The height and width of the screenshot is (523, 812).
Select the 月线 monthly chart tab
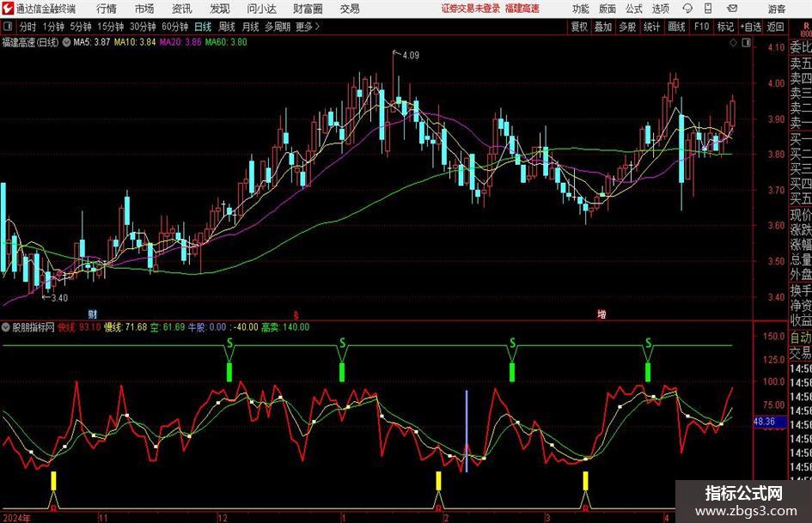[250, 27]
